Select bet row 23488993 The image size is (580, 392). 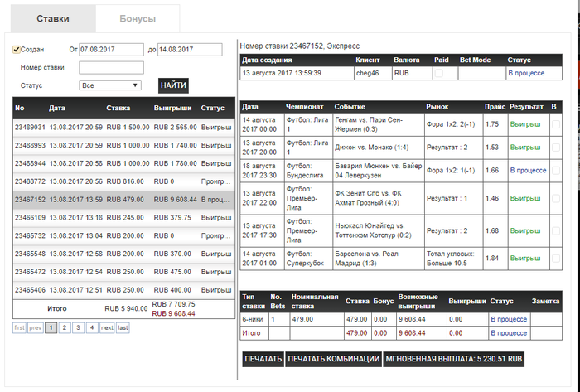point(124,146)
